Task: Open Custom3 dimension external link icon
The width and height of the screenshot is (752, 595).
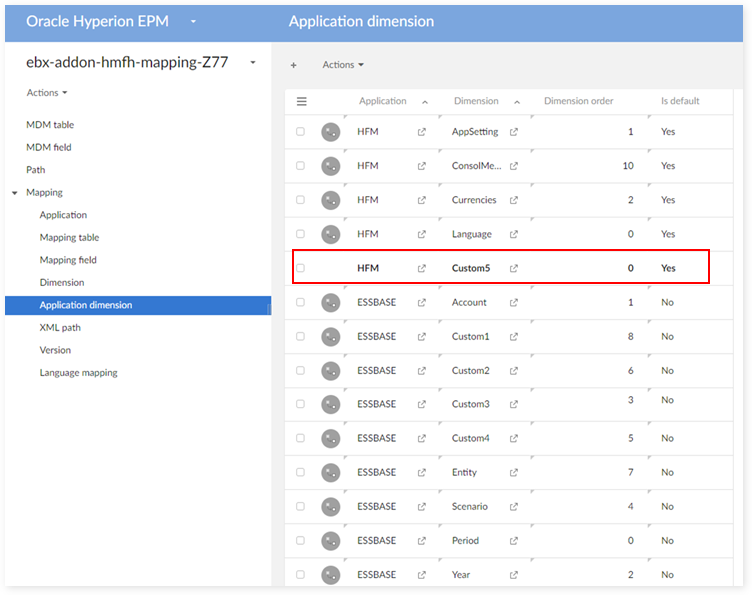Action: [514, 404]
